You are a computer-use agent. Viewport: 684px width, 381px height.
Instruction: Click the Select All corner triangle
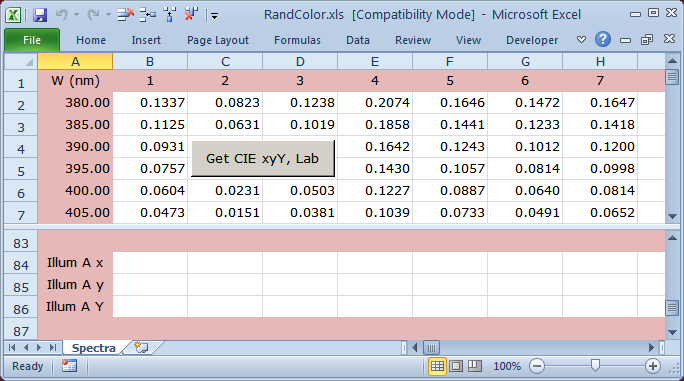[x=21, y=62]
